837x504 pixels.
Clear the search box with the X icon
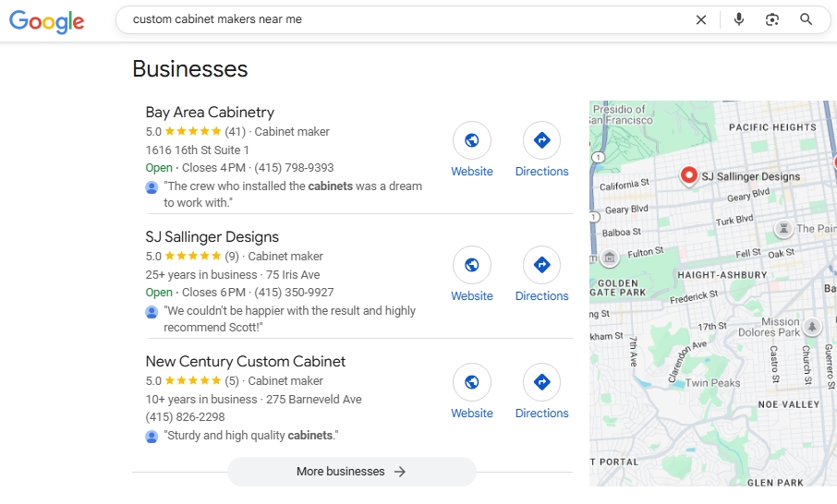[x=701, y=19]
